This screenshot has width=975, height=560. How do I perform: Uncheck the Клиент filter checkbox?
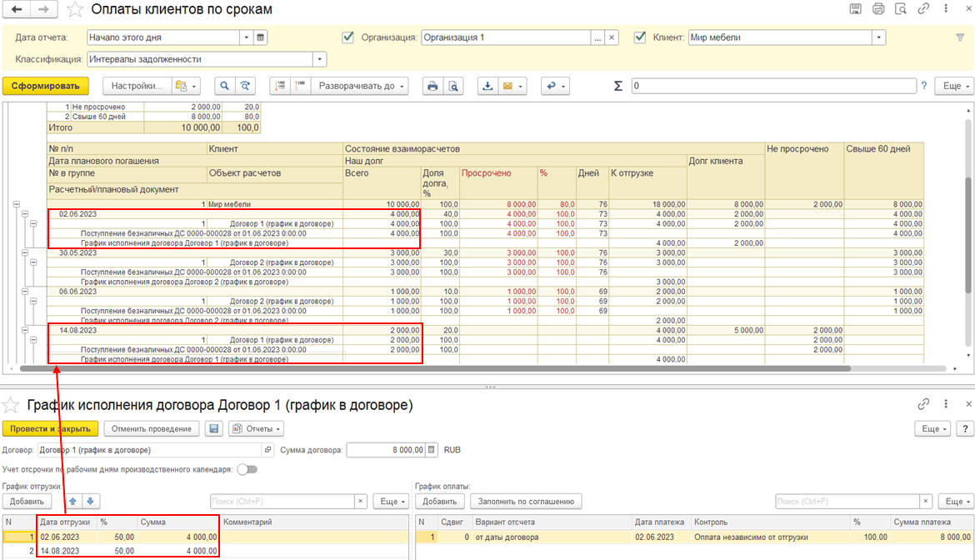(x=640, y=37)
